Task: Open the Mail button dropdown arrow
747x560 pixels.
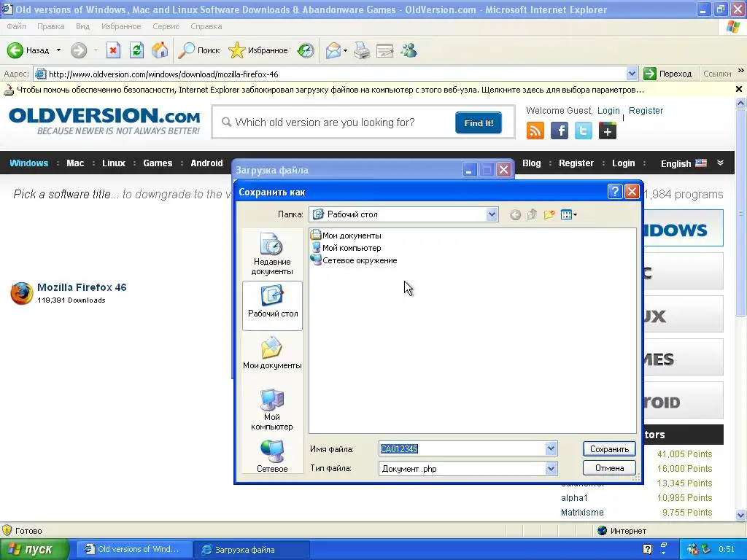Action: (x=345, y=50)
